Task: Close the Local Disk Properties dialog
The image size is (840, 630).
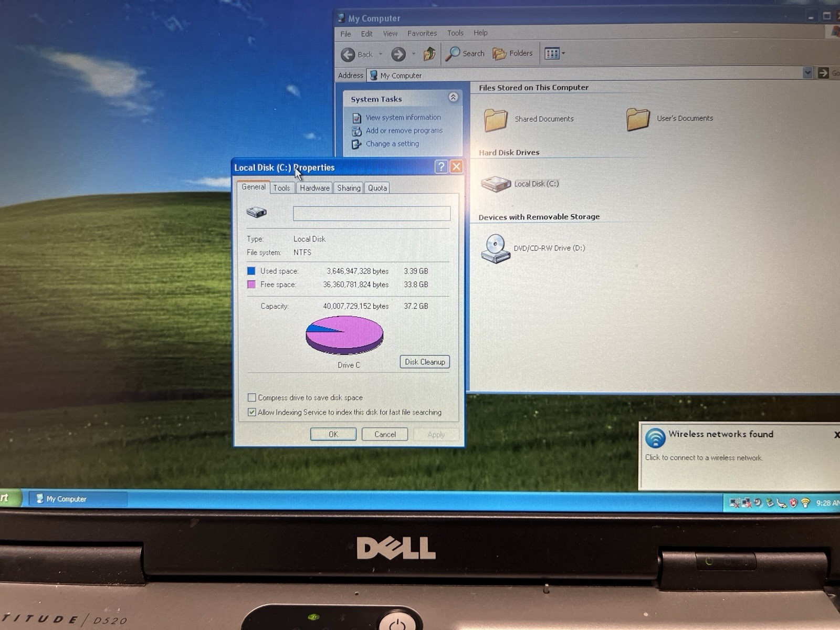Action: coord(456,167)
